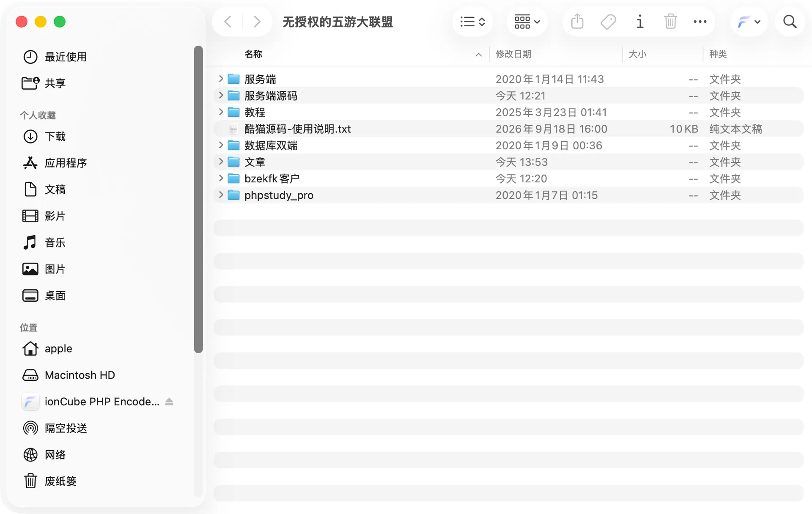Select 网络 in the sidebar

click(55, 455)
